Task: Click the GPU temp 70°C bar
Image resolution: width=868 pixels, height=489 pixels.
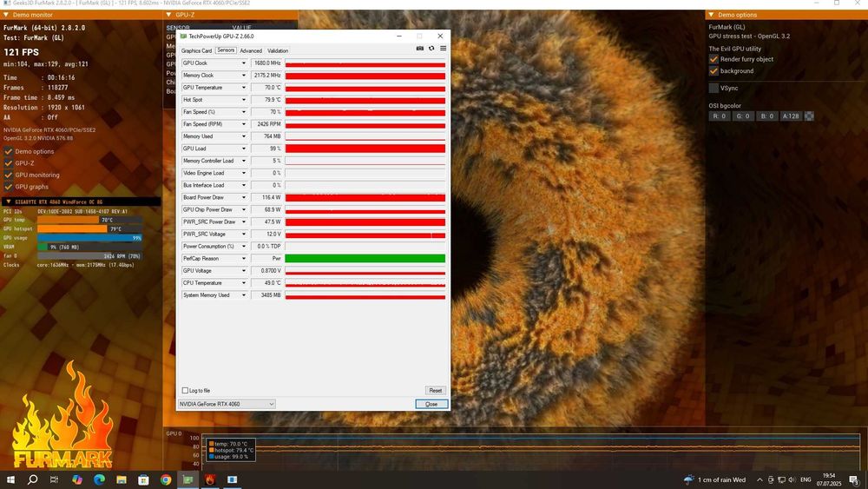Action: coord(89,220)
